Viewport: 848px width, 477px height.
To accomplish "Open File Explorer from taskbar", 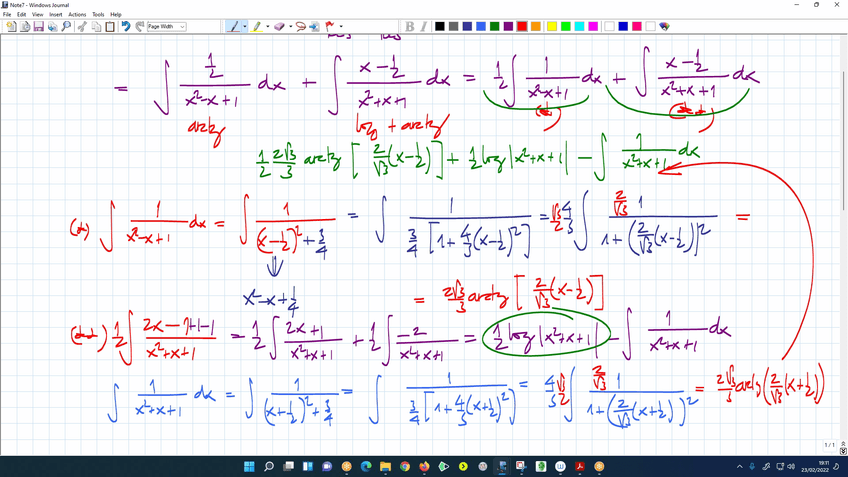I will click(x=386, y=467).
